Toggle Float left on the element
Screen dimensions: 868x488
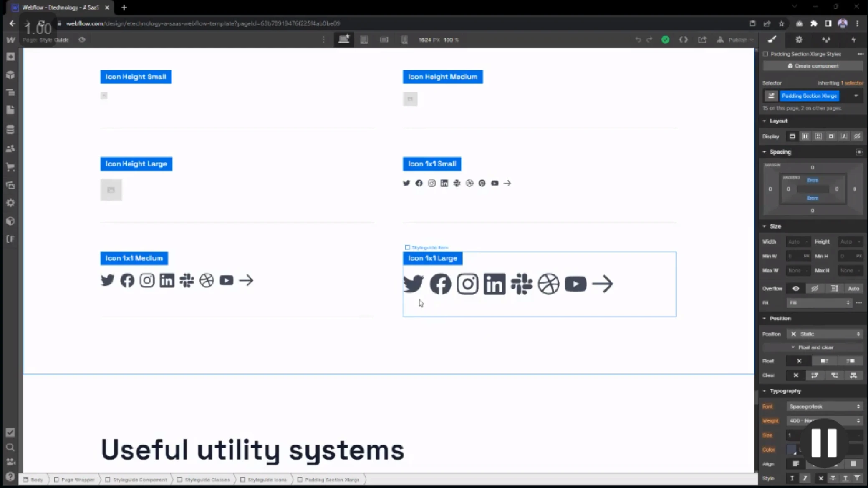(x=824, y=361)
